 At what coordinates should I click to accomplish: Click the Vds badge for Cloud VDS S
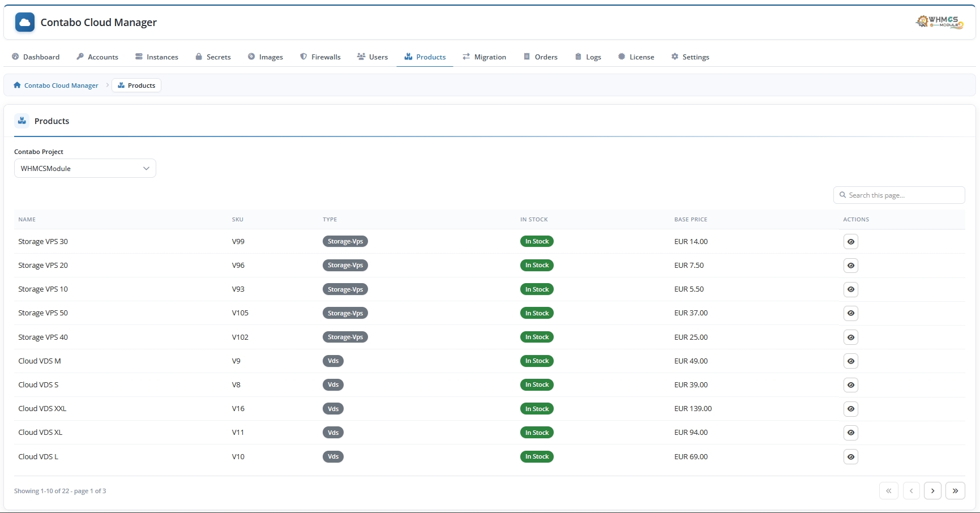click(x=333, y=384)
